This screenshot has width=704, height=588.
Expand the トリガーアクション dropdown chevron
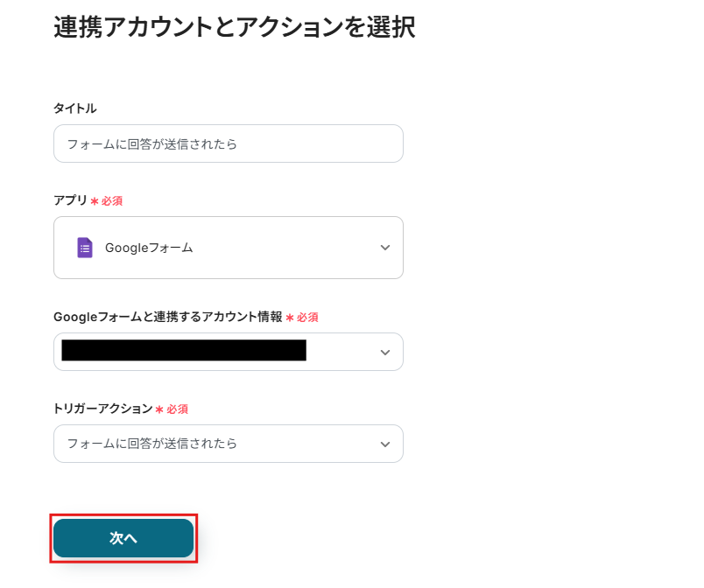[385, 444]
